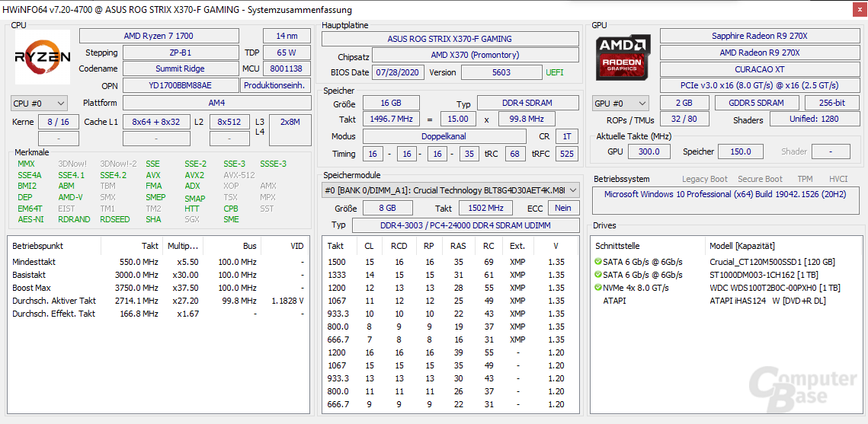Click the Sapphire Radeon R9 270X field
868x424 pixels.
[x=759, y=36]
